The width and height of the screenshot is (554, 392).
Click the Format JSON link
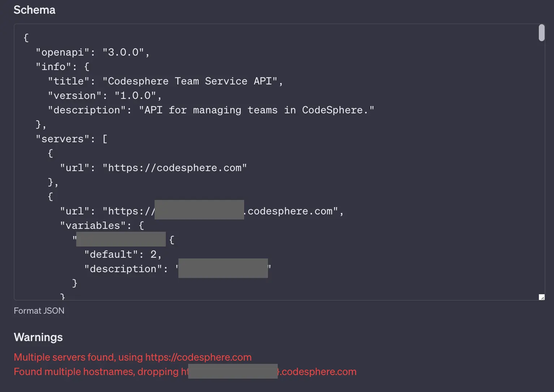click(x=39, y=310)
